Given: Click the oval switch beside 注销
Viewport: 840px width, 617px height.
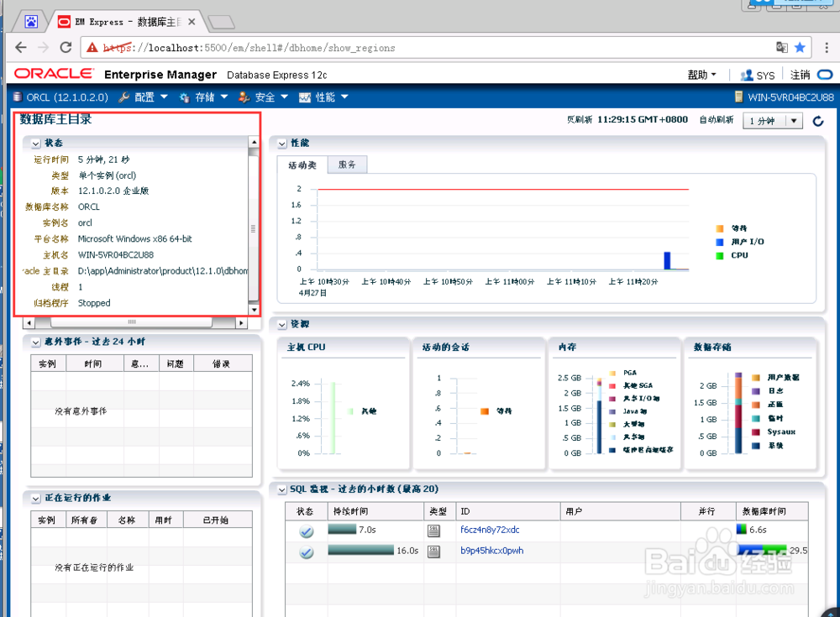Looking at the screenshot, I should pyautogui.click(x=824, y=75).
